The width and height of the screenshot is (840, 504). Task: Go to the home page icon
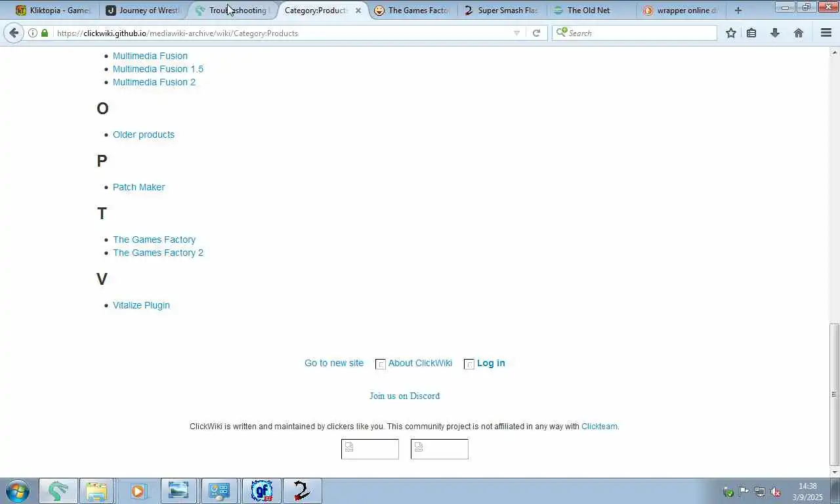coord(798,33)
